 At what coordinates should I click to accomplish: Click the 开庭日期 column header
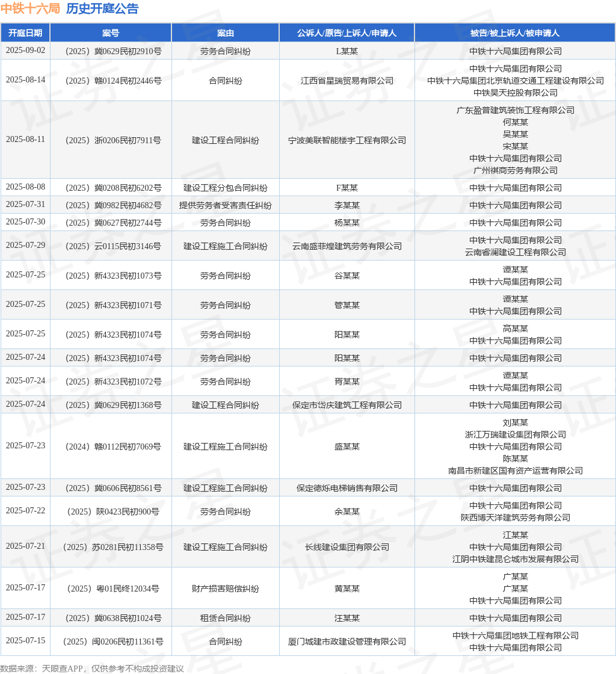25,33
